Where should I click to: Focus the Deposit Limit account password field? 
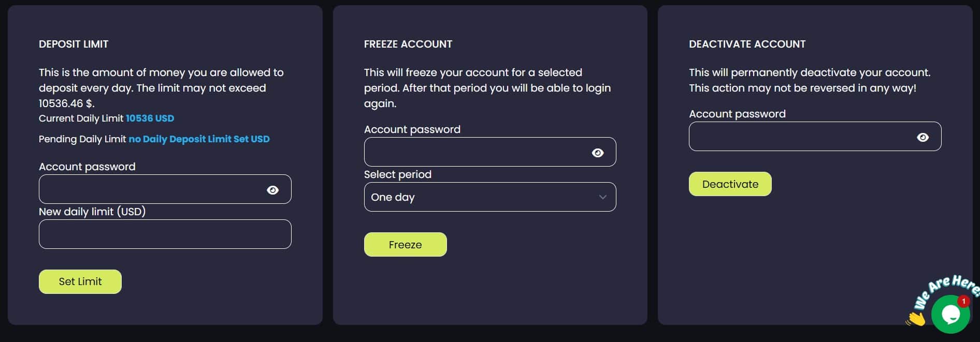coord(150,189)
